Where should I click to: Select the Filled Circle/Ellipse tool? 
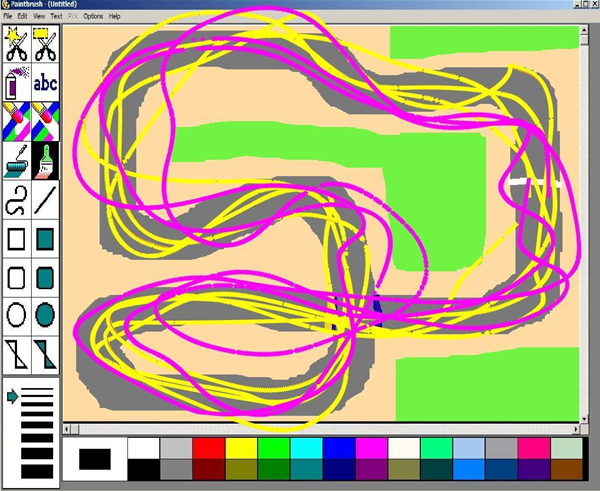click(x=45, y=314)
